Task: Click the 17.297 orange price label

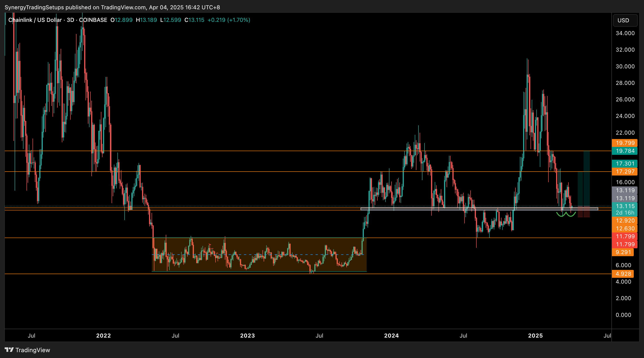Action: click(624, 172)
